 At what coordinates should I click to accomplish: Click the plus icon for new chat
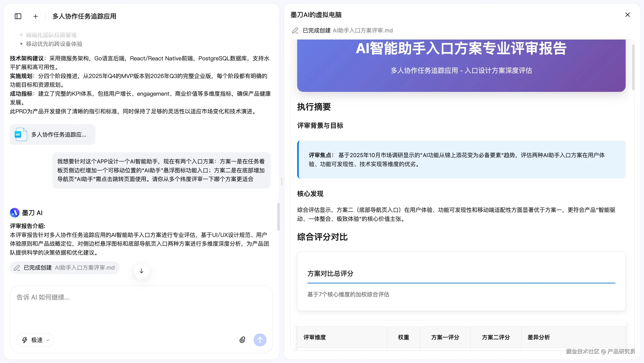[x=36, y=16]
